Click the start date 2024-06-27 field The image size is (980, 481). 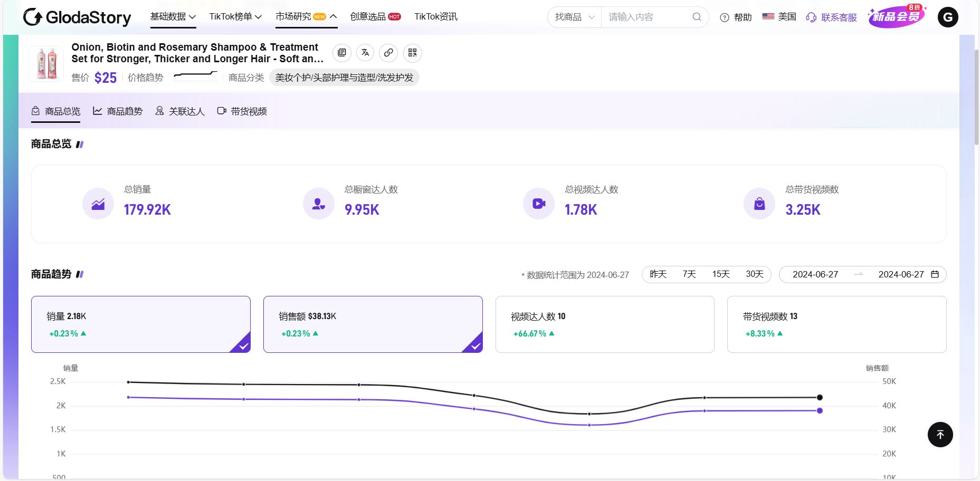815,274
